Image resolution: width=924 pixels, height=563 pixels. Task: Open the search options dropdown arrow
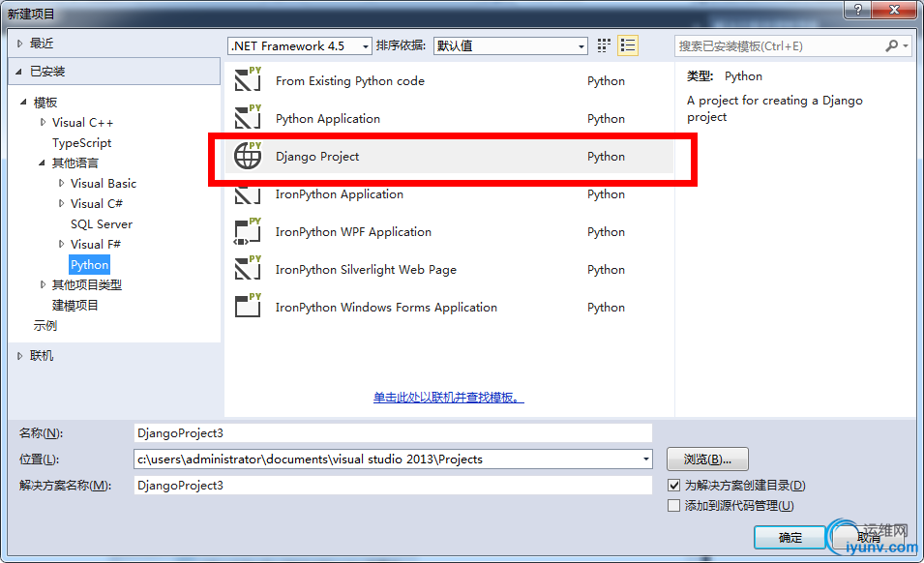[906, 45]
